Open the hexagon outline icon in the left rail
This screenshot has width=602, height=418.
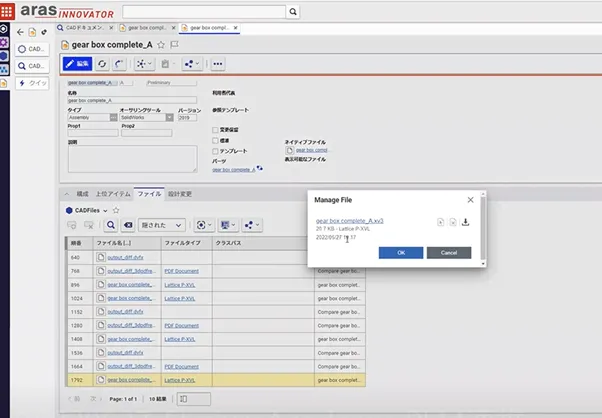(4, 29)
